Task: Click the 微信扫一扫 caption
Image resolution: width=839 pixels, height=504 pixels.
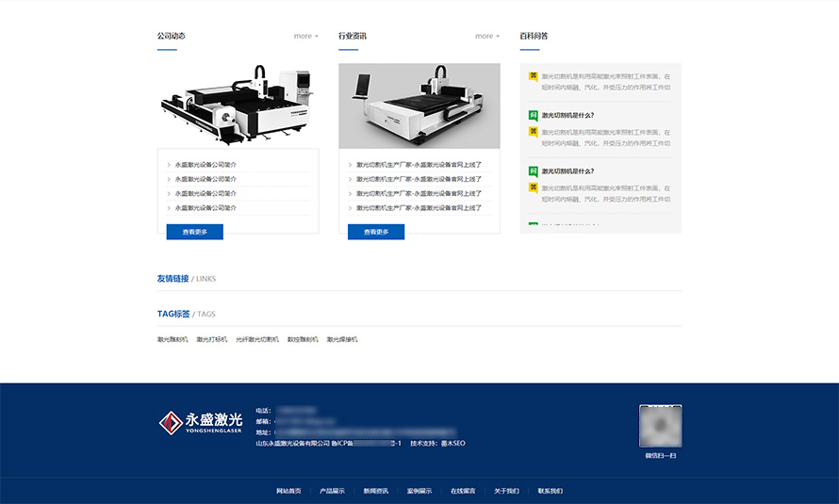Action: coord(660,456)
